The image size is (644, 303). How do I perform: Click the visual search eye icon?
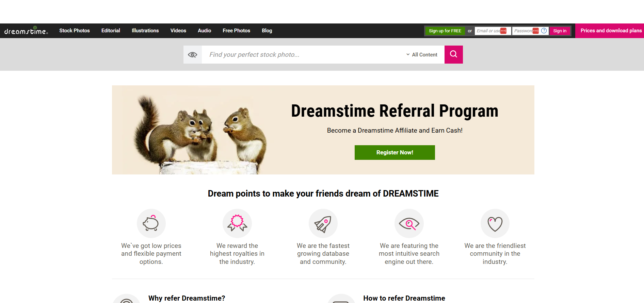193,55
